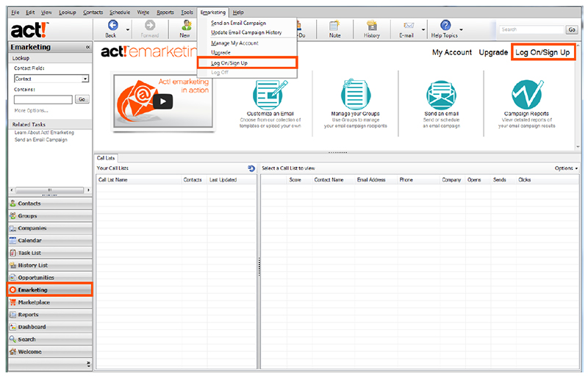
Task: Click Log On/Sign Up link at top right
Action: click(542, 52)
